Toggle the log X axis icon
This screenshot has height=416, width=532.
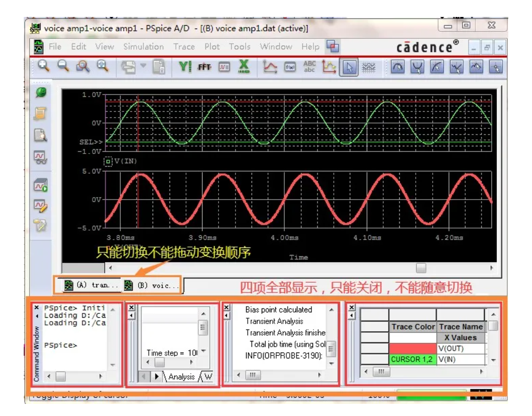[244, 66]
